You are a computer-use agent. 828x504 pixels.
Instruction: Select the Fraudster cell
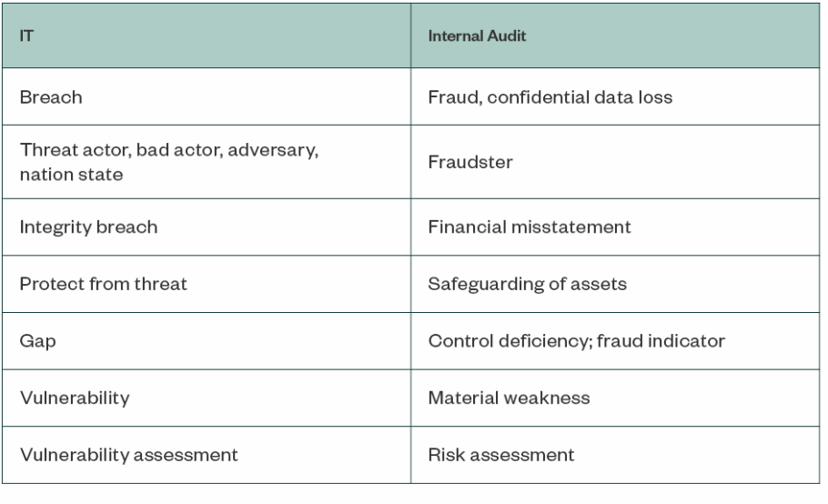click(464, 162)
